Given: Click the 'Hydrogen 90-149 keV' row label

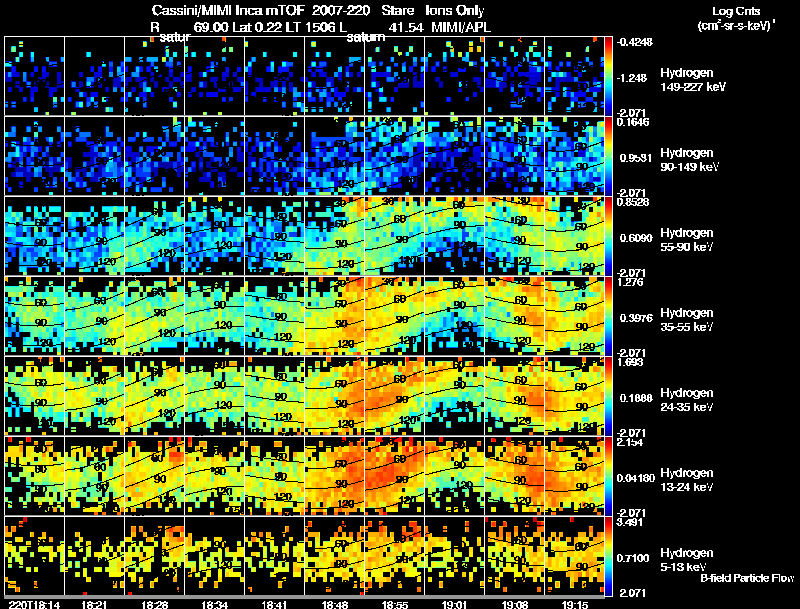Looking at the screenshot, I should coord(690,160).
